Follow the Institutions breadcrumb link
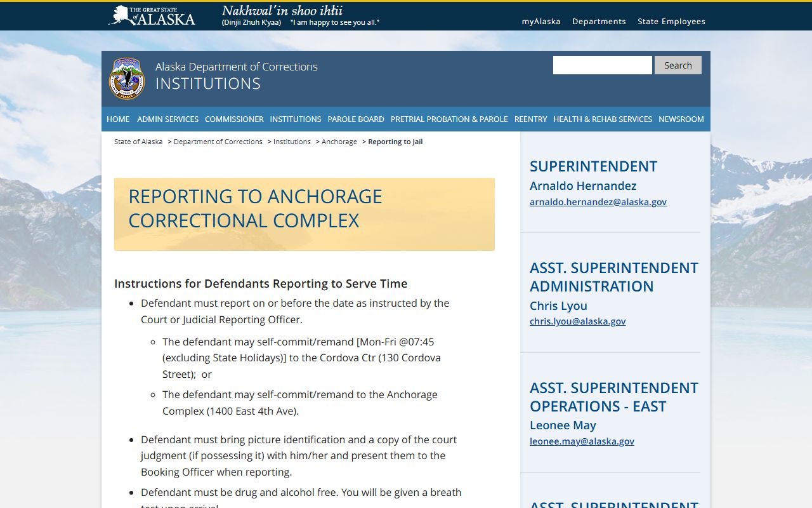 [292, 142]
